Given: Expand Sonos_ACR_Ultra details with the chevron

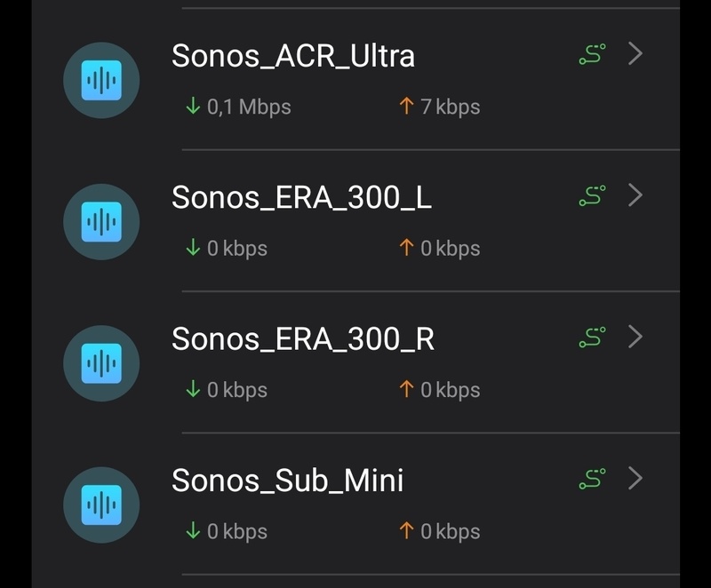Looking at the screenshot, I should tap(635, 54).
